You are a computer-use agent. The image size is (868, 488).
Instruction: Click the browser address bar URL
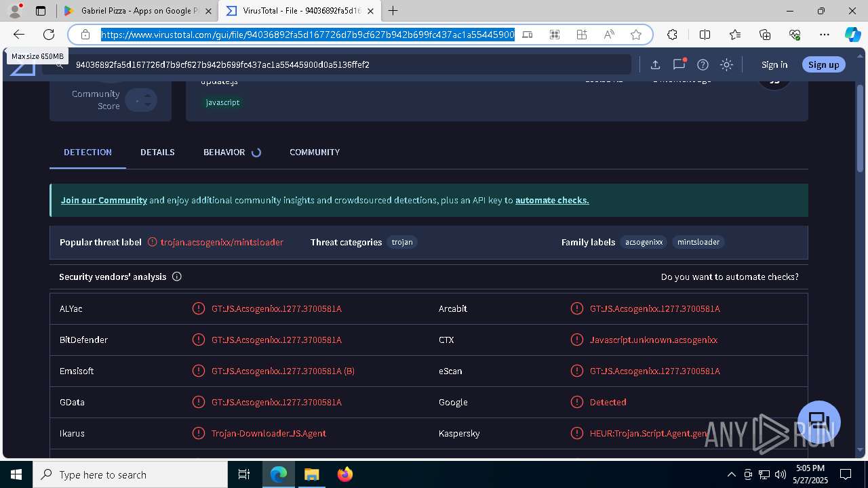pos(308,35)
